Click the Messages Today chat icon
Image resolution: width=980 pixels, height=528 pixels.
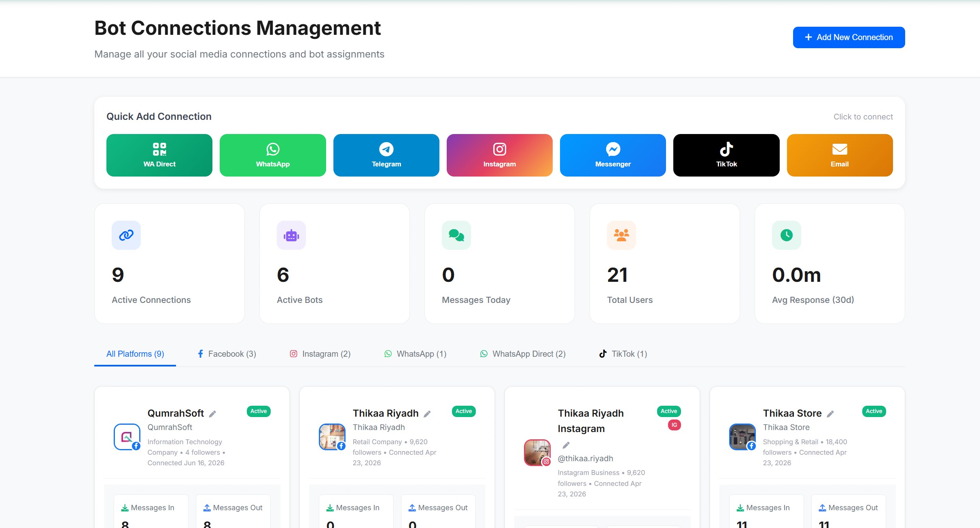click(x=456, y=235)
